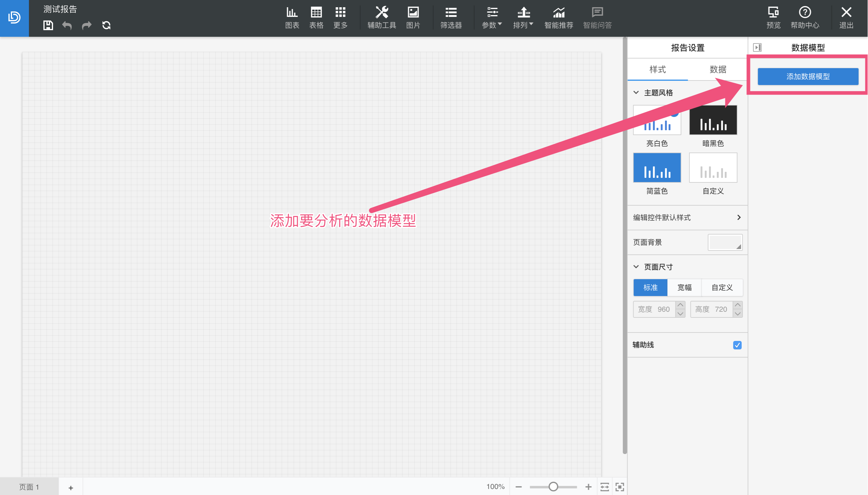Select the 自定义 theme thumbnail

[x=713, y=168]
